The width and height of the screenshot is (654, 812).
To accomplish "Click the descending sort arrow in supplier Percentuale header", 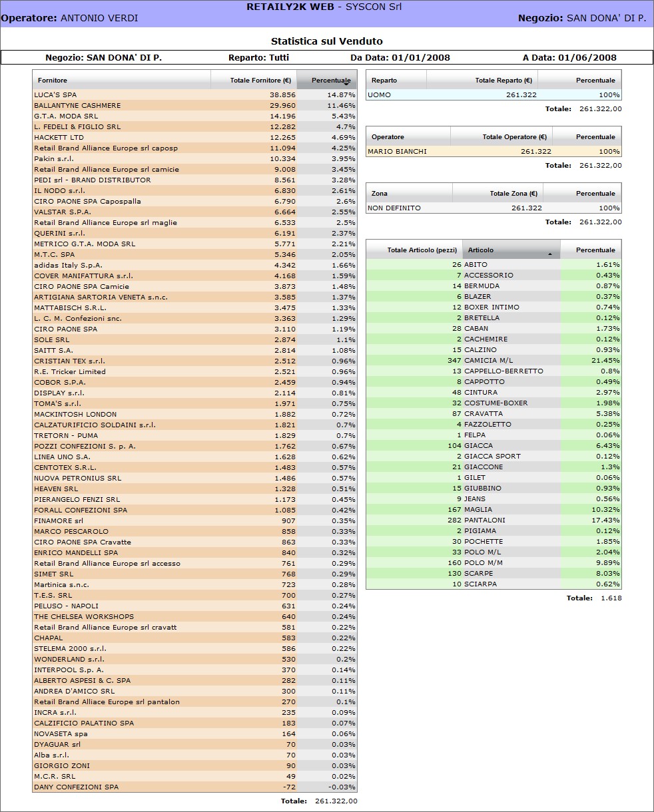I will tap(346, 85).
